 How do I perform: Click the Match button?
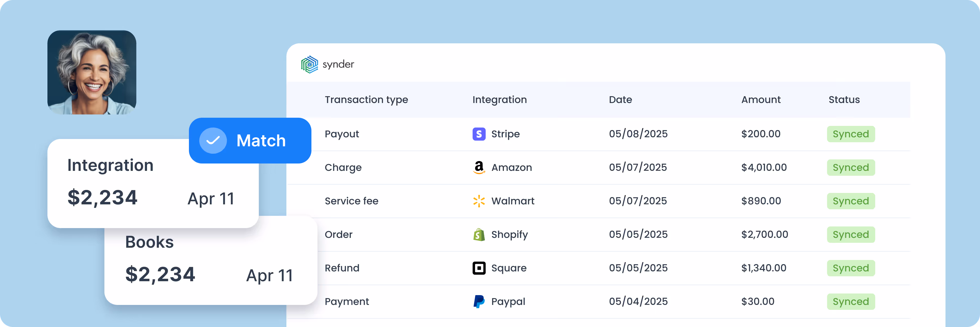tap(250, 140)
